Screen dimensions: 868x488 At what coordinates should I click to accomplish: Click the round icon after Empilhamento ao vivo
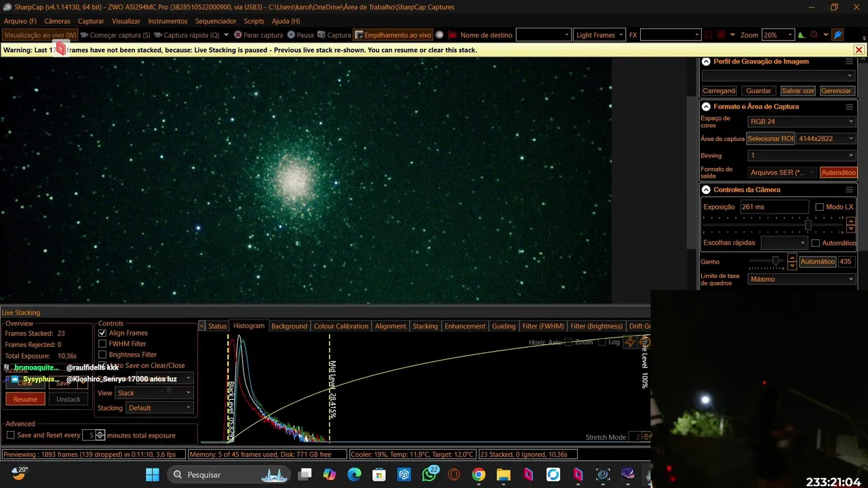click(x=439, y=35)
